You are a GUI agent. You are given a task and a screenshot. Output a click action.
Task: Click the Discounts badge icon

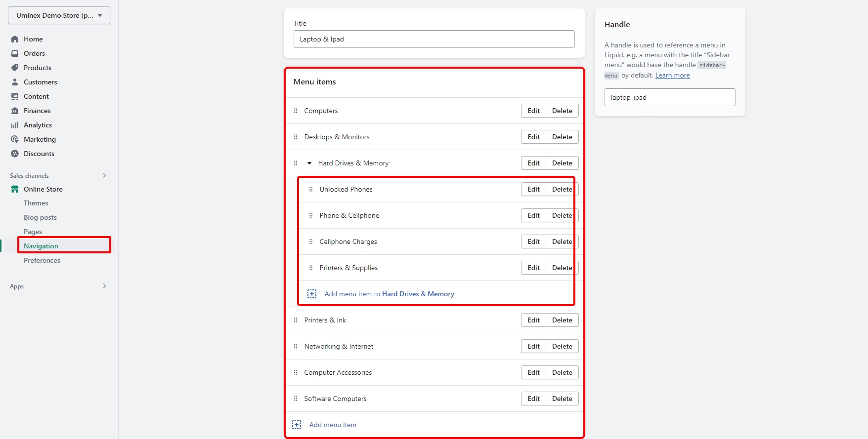[x=15, y=154]
